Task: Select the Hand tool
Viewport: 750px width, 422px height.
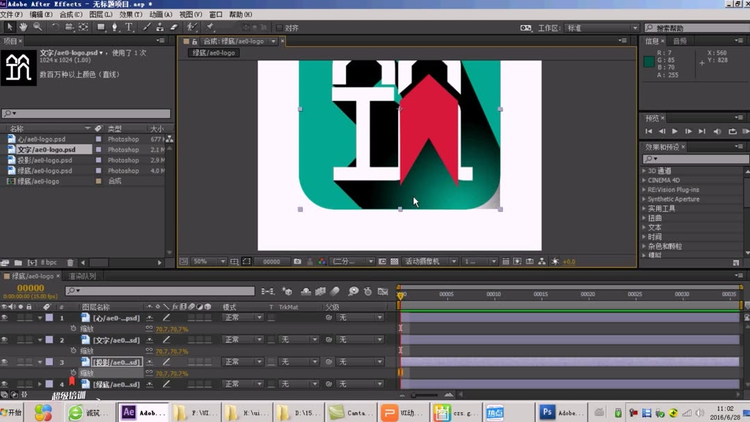Action: pyautogui.click(x=23, y=27)
